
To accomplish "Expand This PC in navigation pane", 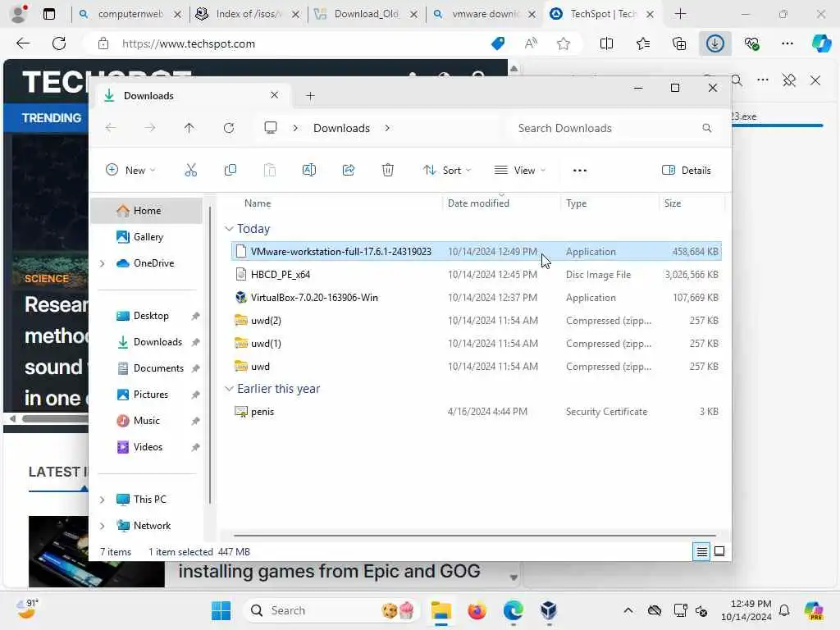I will click(103, 500).
